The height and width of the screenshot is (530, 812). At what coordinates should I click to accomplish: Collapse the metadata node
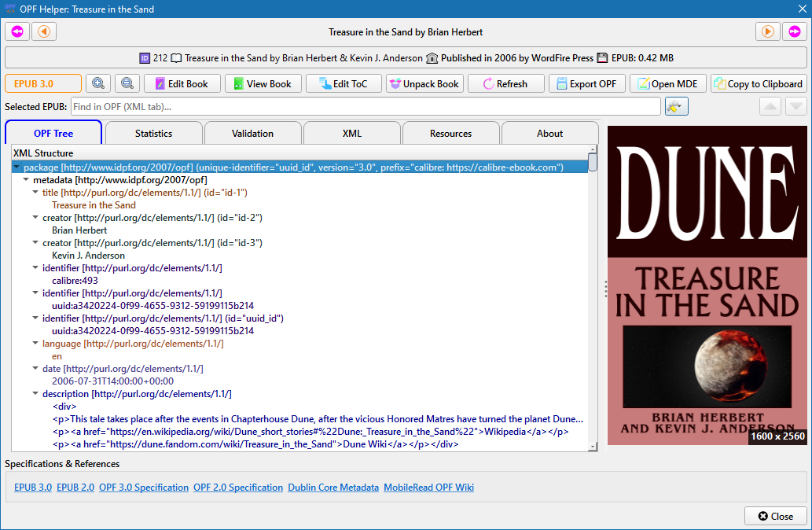tap(26, 180)
